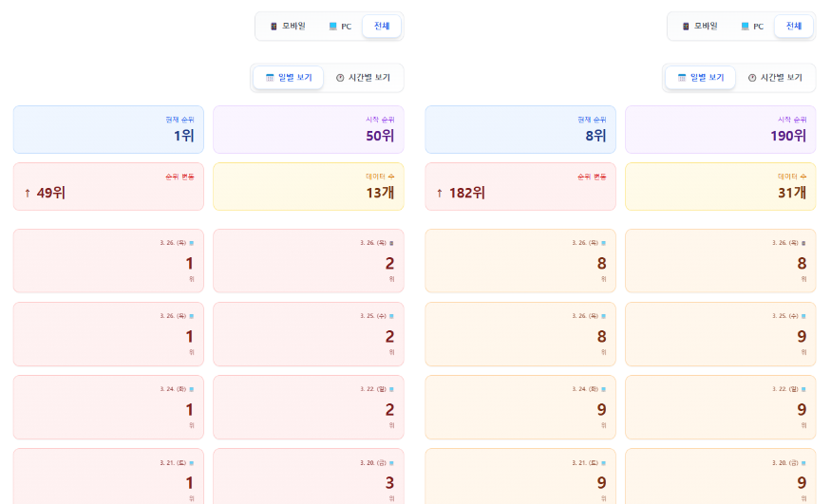831x504 pixels.
Task: Click rank 2 on the 3. 25. (수) card
Action: pos(389,337)
